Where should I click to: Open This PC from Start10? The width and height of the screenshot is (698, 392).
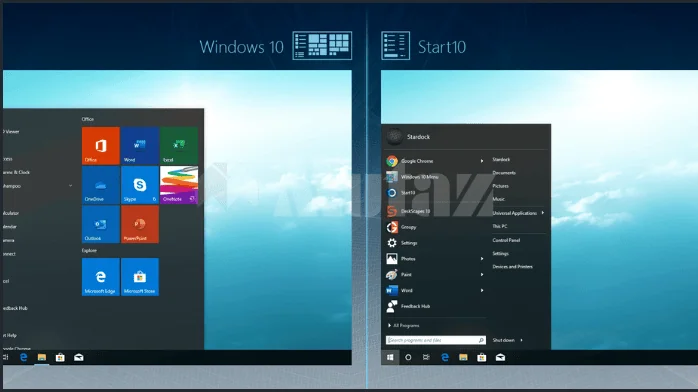pos(499,226)
